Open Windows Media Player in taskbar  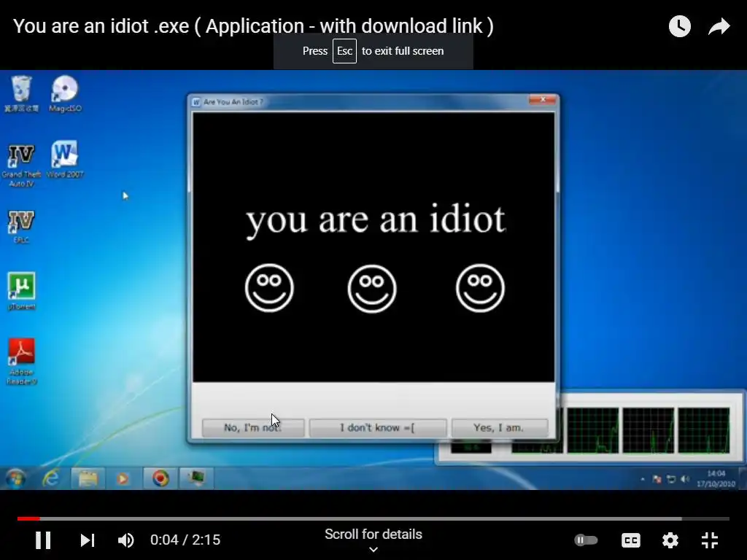[x=123, y=478]
